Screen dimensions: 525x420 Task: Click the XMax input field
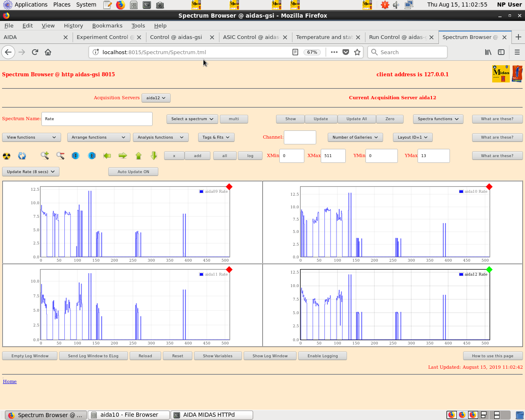pyautogui.click(x=333, y=156)
